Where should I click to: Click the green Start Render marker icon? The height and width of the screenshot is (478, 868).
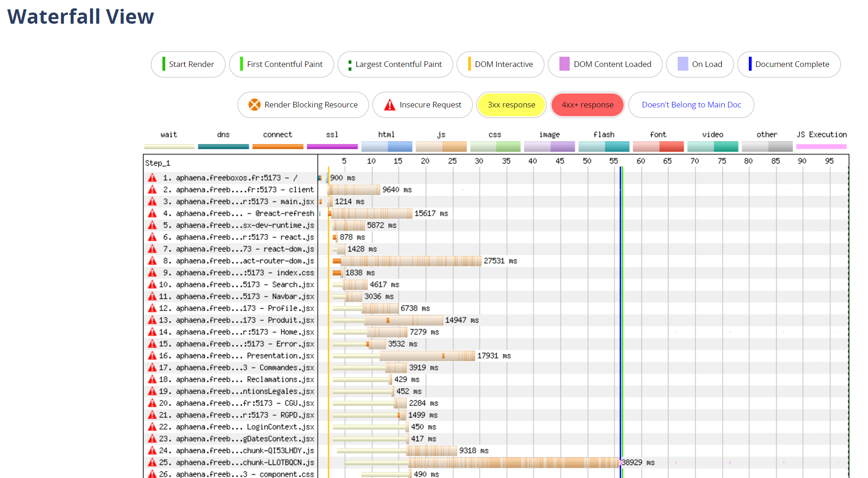164,64
